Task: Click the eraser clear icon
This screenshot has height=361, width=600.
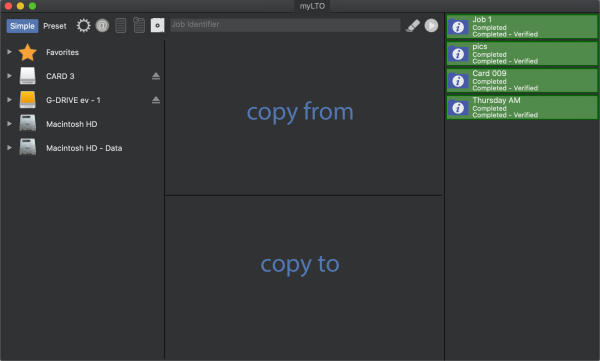Action: click(413, 26)
